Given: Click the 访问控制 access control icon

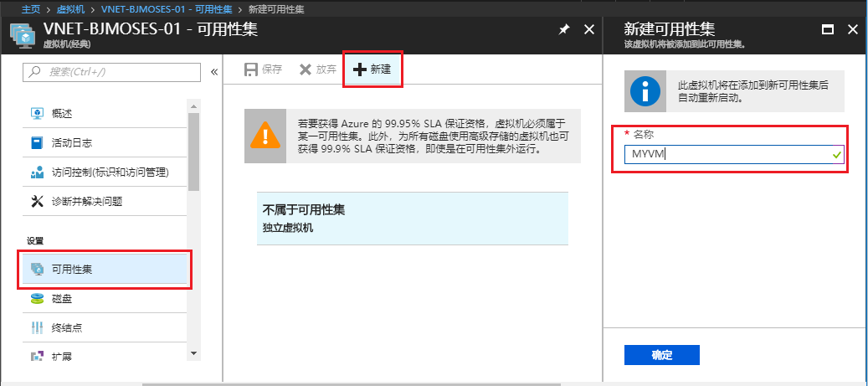Looking at the screenshot, I should (37, 172).
